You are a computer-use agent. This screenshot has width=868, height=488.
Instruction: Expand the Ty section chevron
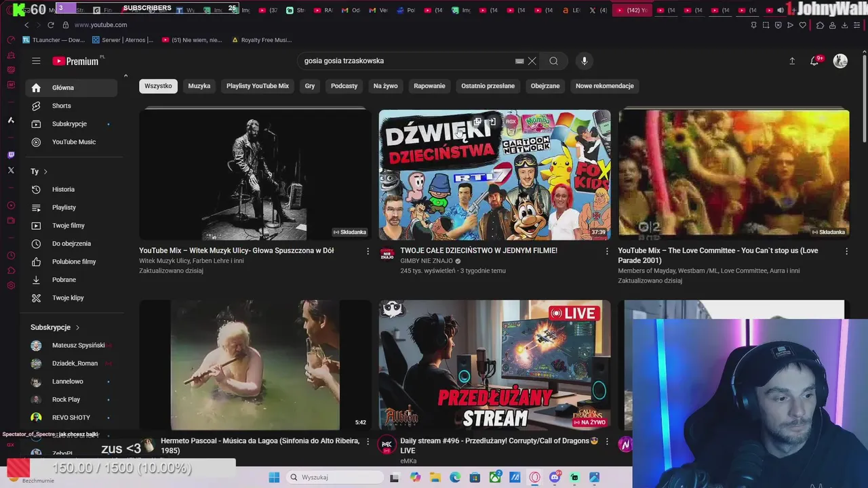pyautogui.click(x=45, y=171)
